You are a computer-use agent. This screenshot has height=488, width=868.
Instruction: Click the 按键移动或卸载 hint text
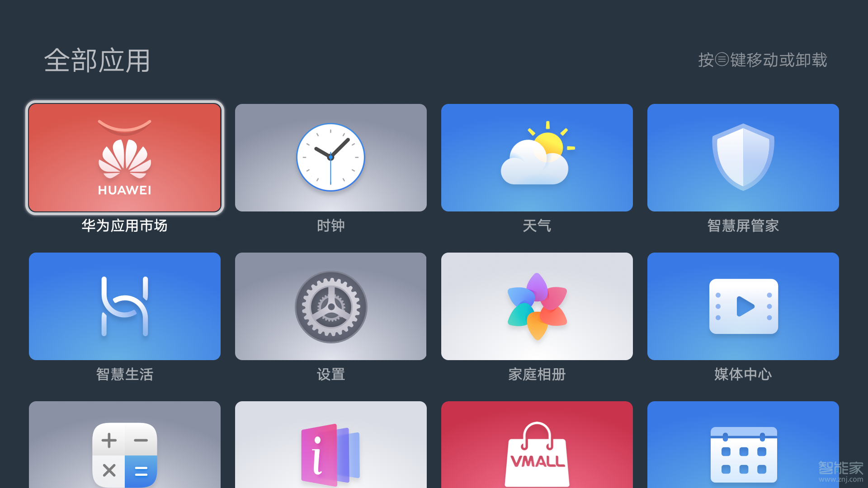(x=763, y=60)
